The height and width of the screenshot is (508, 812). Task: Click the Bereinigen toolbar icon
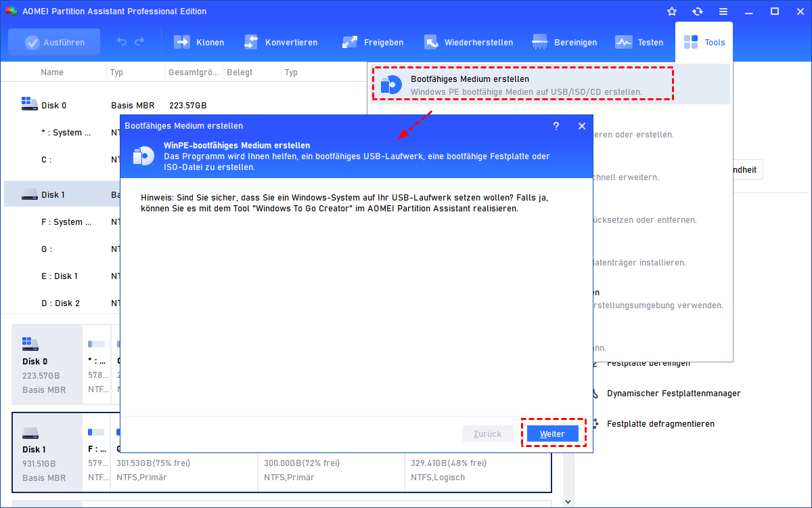pyautogui.click(x=540, y=42)
